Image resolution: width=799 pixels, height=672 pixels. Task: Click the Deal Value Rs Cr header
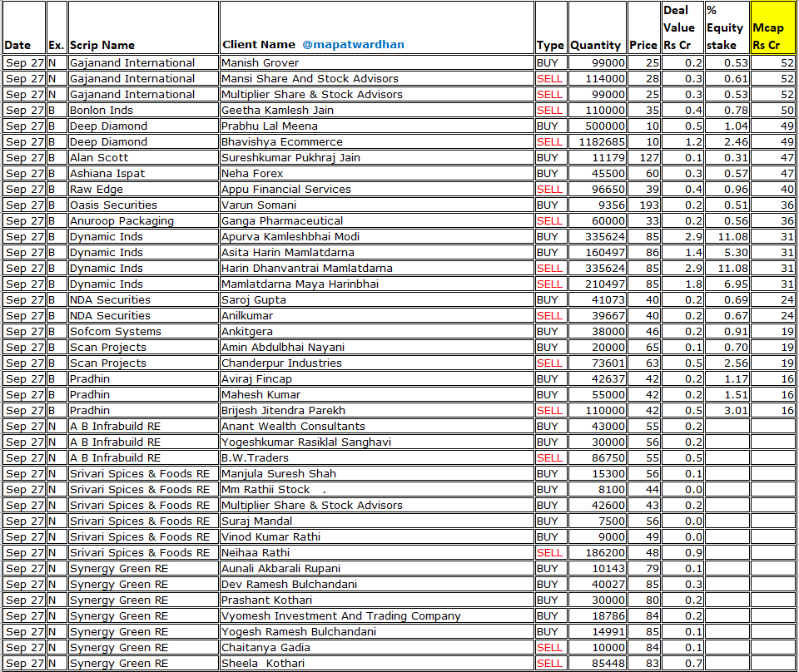[x=682, y=27]
